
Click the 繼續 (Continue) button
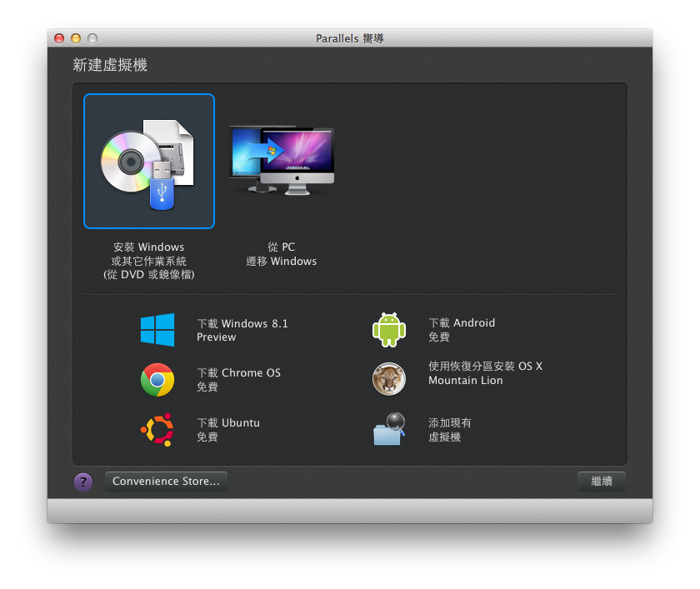click(x=602, y=482)
